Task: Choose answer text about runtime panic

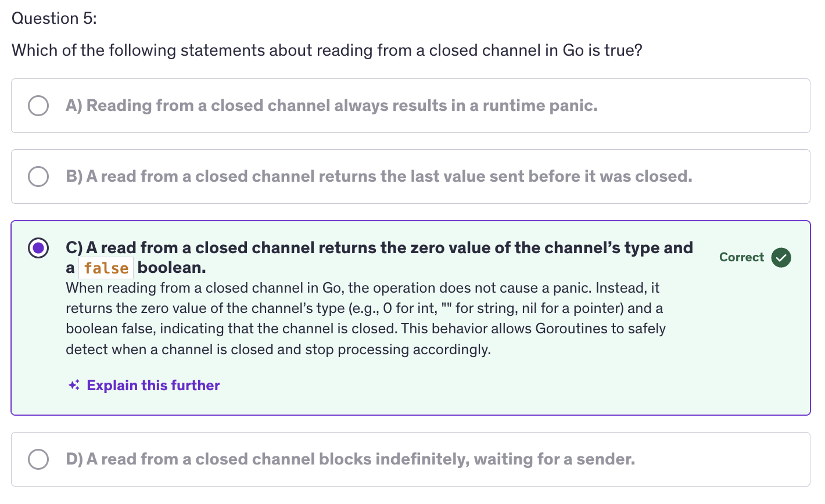Action: click(331, 106)
